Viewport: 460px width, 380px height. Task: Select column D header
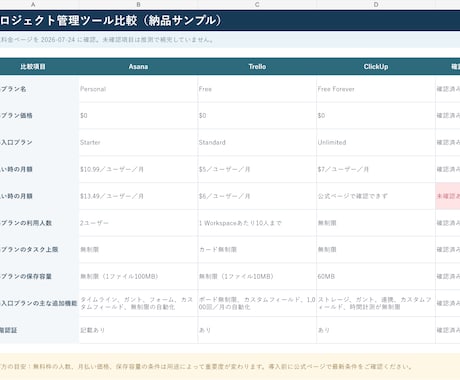[x=376, y=5]
